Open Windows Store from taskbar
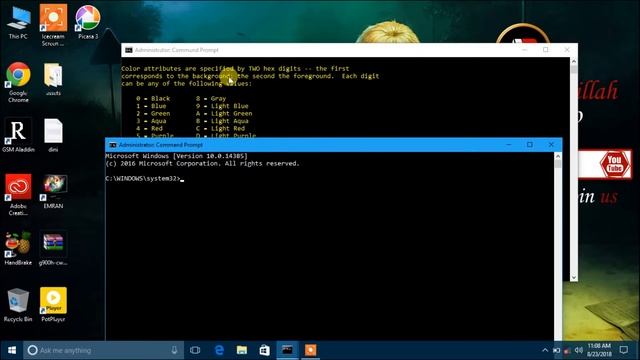Screen dimensions: 640x360 tap(264, 350)
